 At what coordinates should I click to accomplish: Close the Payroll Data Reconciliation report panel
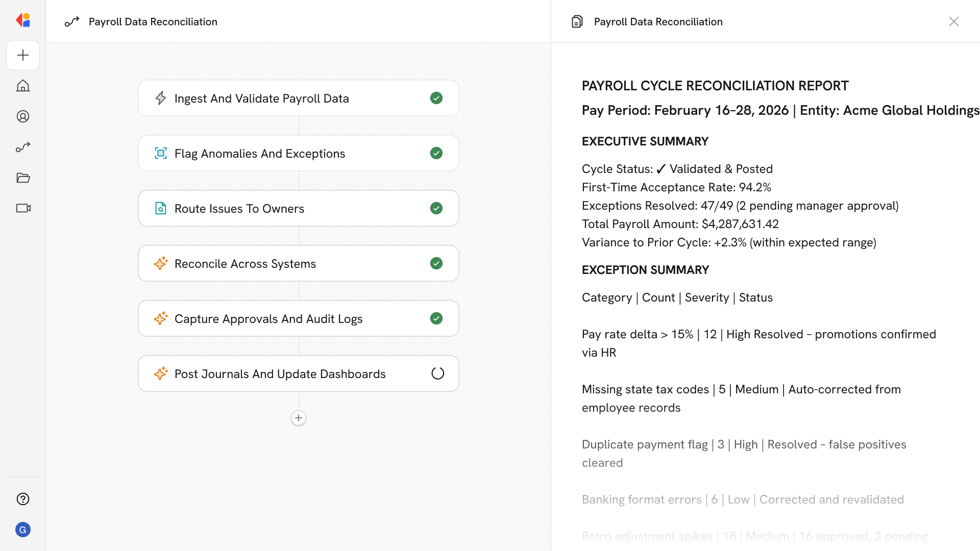tap(953, 21)
